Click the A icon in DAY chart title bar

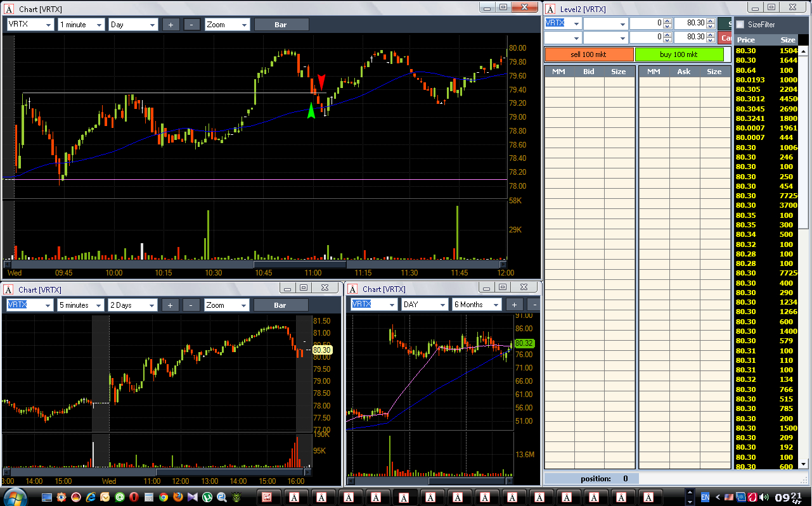pyautogui.click(x=353, y=289)
